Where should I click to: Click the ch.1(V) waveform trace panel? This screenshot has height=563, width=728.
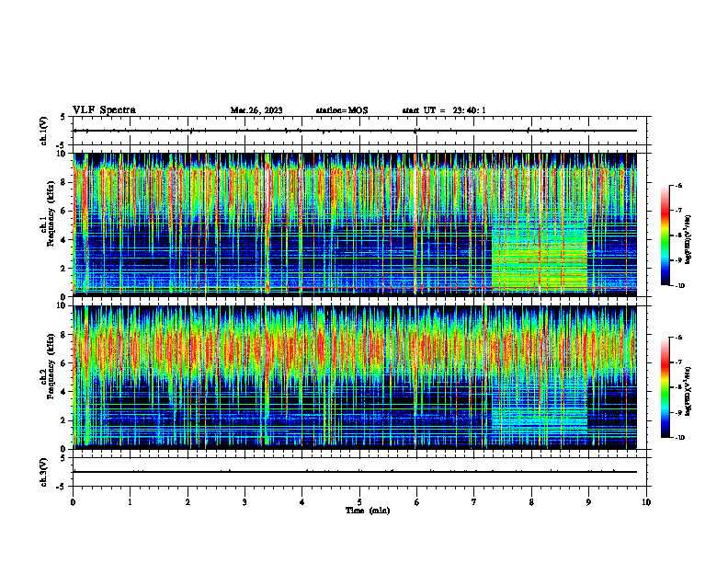[359, 131]
